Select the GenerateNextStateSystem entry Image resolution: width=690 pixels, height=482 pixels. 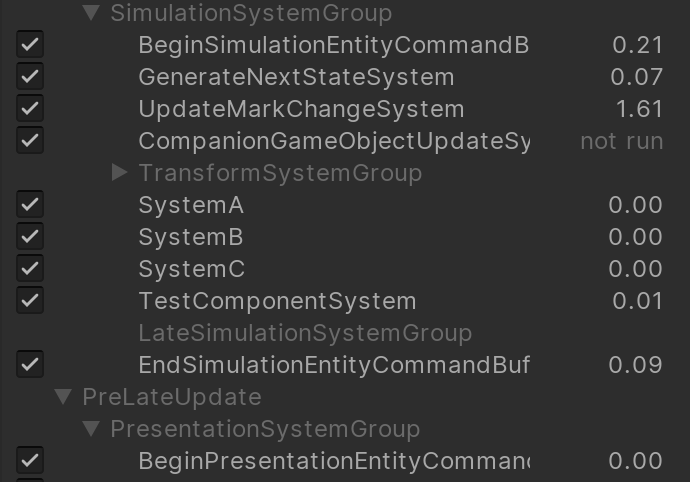296,77
